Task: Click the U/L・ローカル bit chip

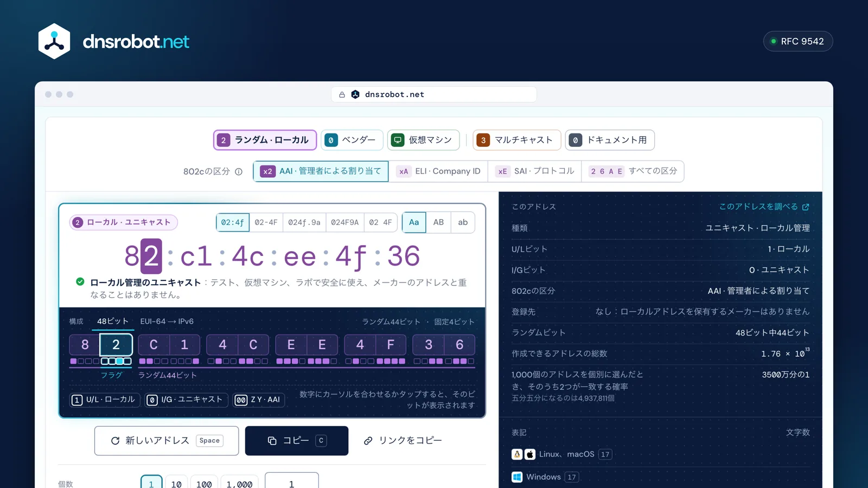Action: click(x=105, y=400)
